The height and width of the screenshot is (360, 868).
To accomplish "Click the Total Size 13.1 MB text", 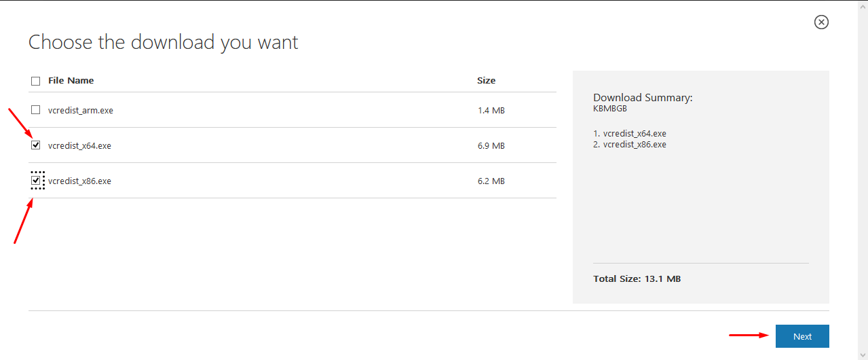I will point(637,278).
